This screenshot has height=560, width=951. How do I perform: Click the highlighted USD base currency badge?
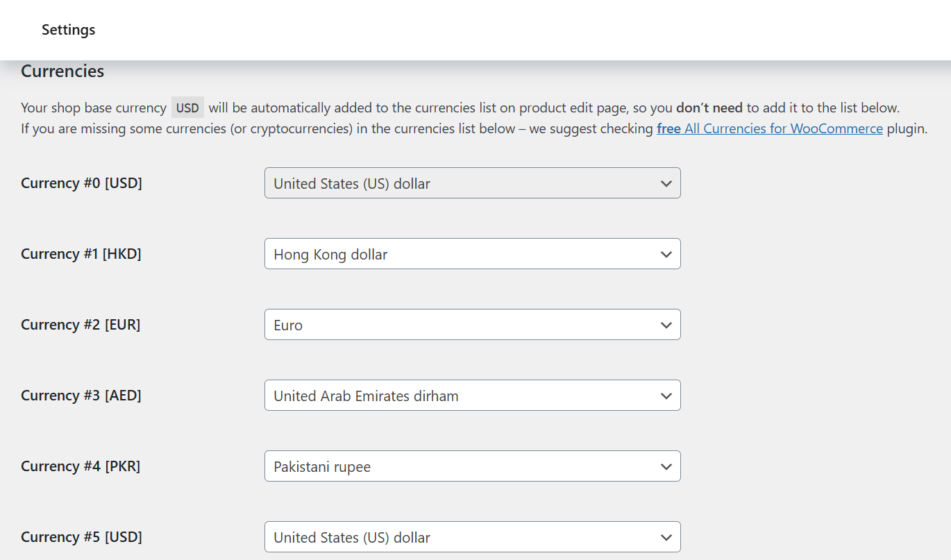coord(187,107)
